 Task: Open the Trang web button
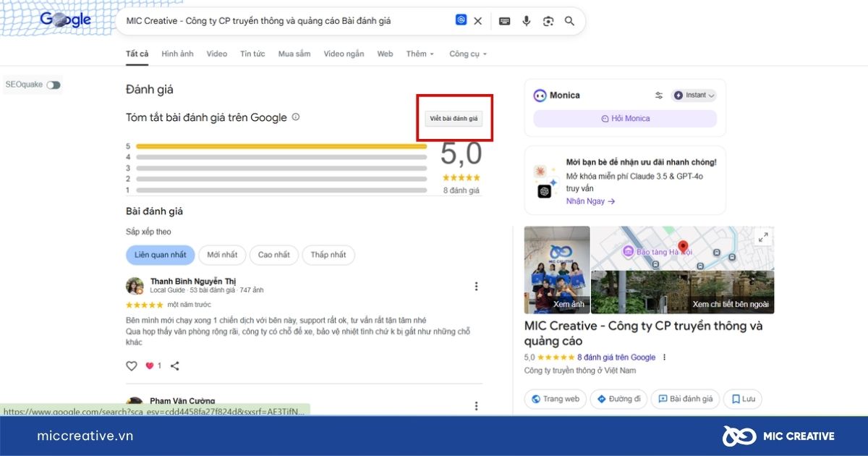[x=556, y=399]
